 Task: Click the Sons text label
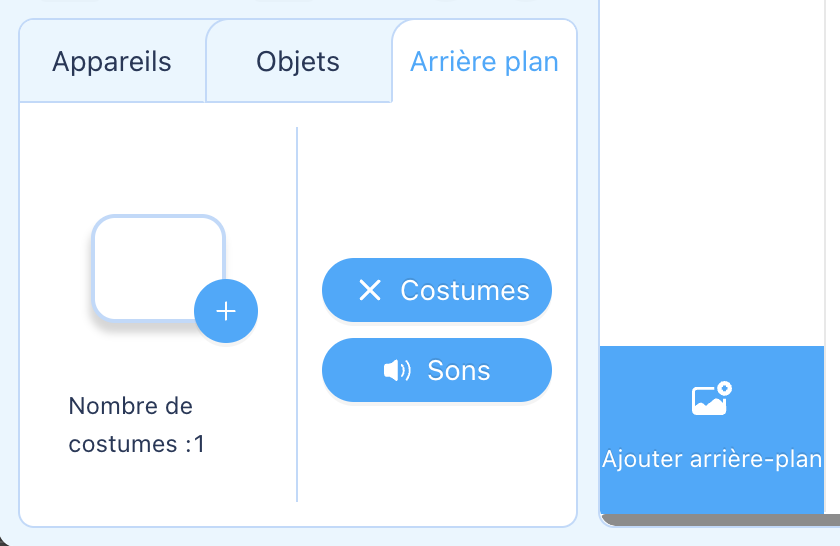tap(459, 370)
